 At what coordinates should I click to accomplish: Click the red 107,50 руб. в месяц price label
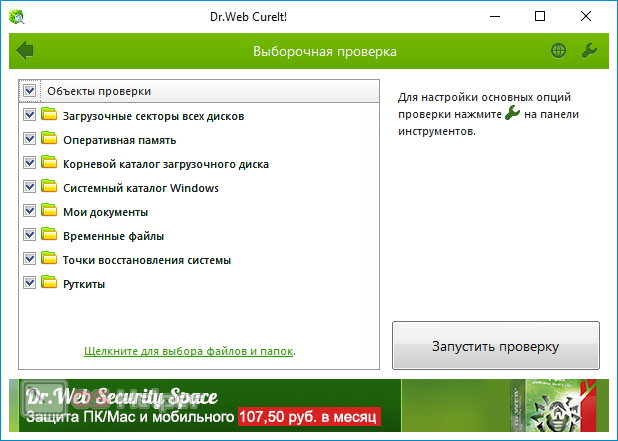[x=309, y=417]
